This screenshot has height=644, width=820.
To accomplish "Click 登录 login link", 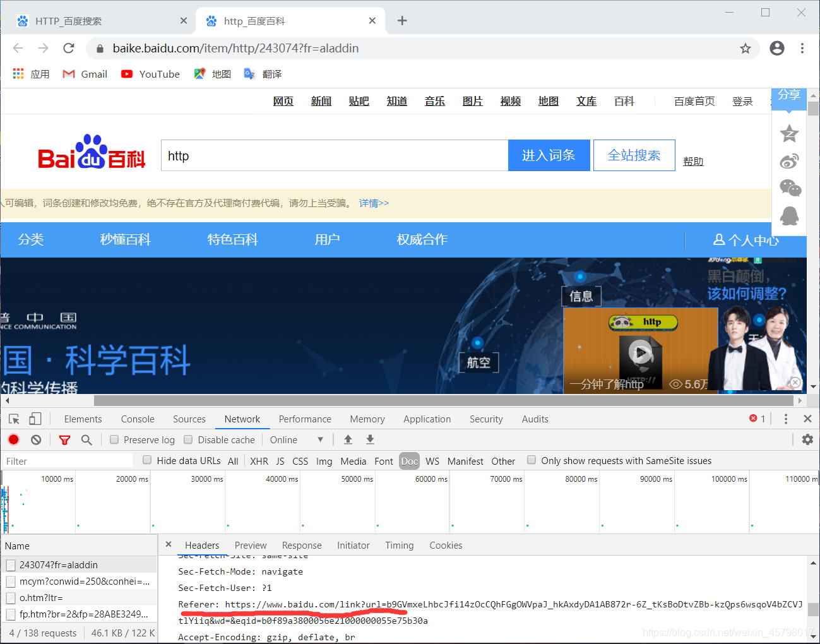I will (742, 101).
